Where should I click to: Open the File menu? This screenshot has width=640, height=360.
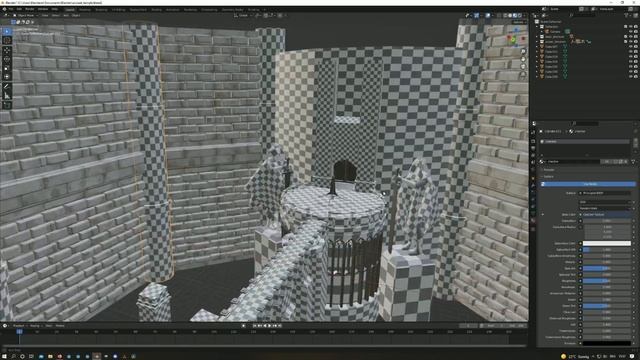pyautogui.click(x=11, y=9)
